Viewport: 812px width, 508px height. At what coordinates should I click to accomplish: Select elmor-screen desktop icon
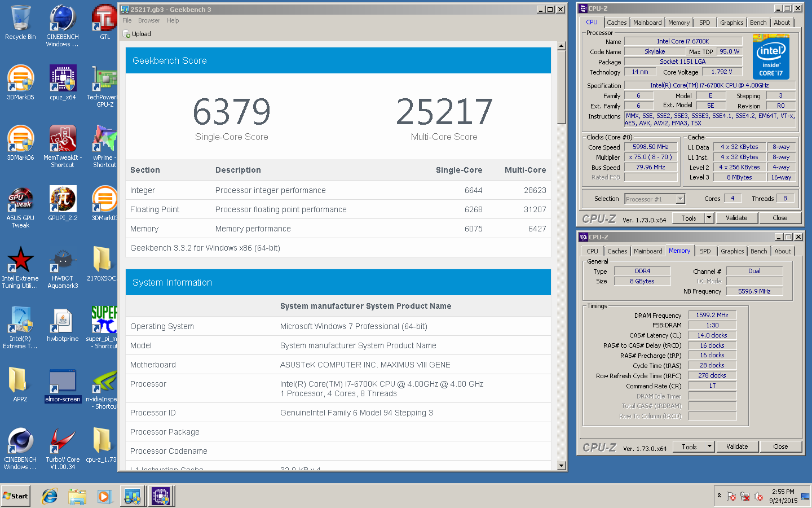[x=63, y=385]
